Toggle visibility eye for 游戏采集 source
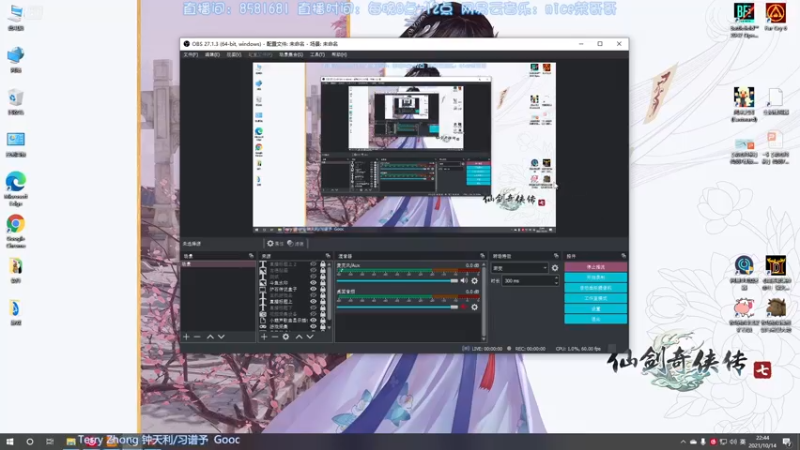This screenshot has width=800, height=450. (x=313, y=327)
